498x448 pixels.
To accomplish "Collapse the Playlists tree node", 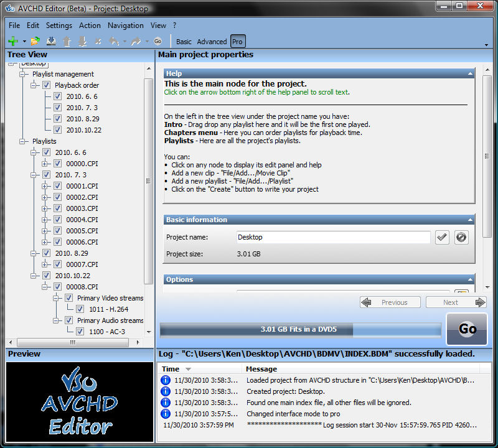I will pyautogui.click(x=22, y=141).
